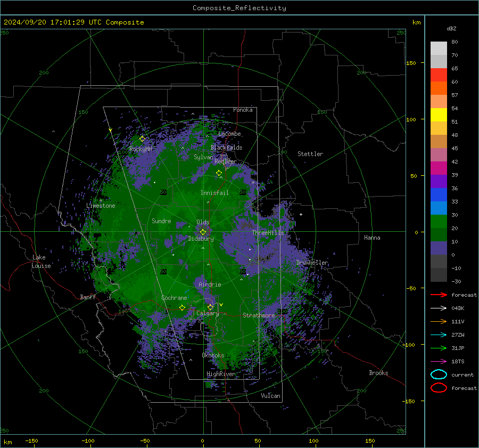The height and width of the screenshot is (448, 479).
Task: Click the Banff label
Action: (88, 297)
